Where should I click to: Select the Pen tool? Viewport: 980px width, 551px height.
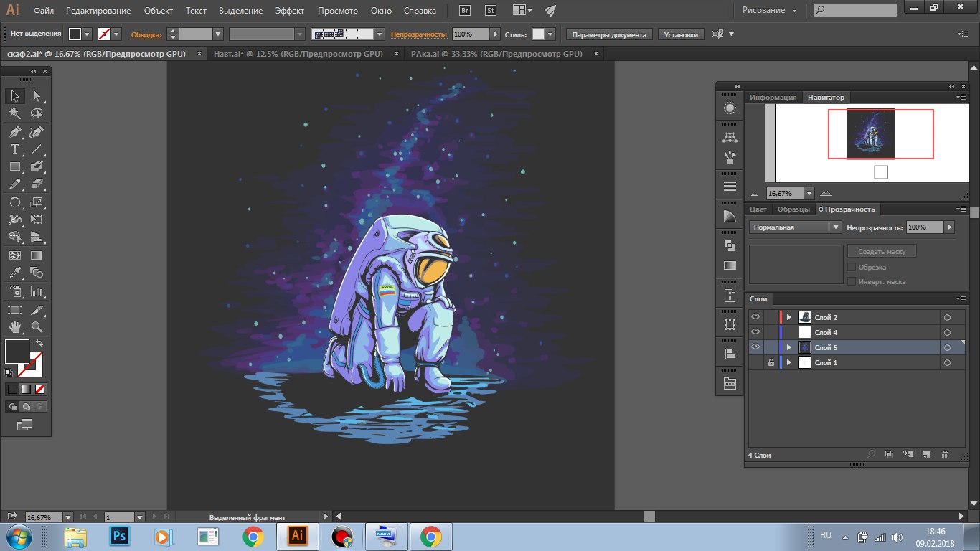click(x=14, y=132)
